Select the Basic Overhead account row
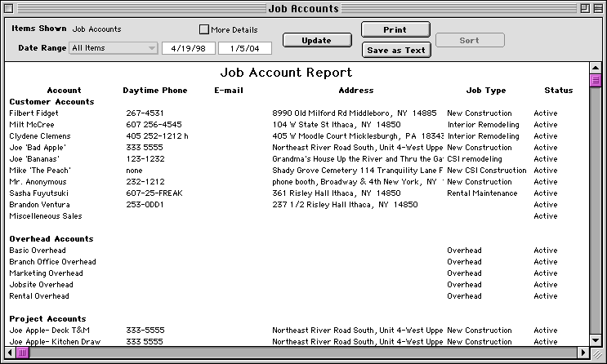 [x=38, y=251]
